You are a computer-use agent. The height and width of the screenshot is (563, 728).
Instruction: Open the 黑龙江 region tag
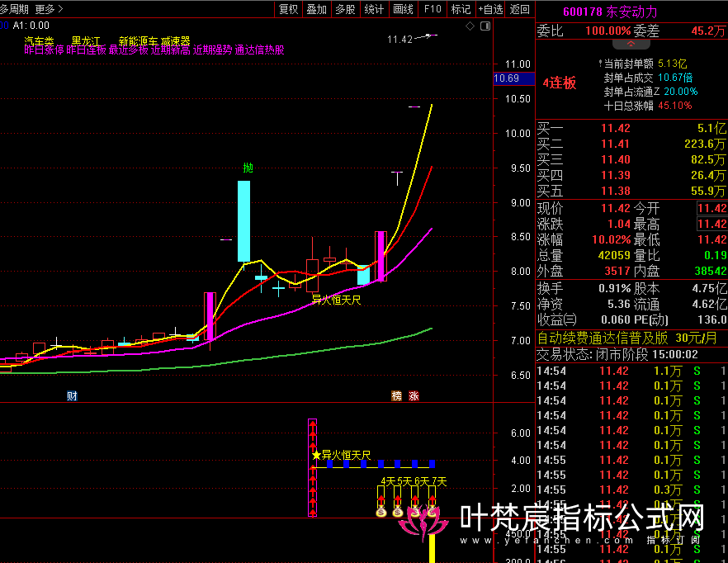click(x=86, y=41)
